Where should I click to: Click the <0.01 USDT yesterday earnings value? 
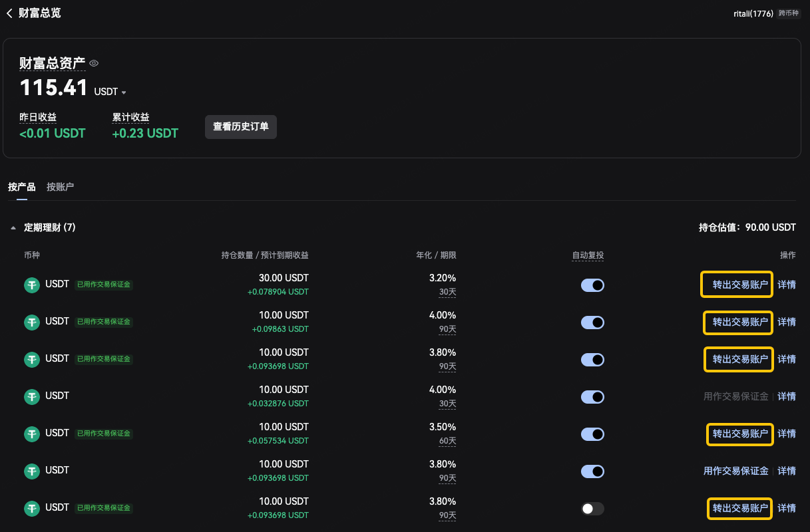pos(53,134)
